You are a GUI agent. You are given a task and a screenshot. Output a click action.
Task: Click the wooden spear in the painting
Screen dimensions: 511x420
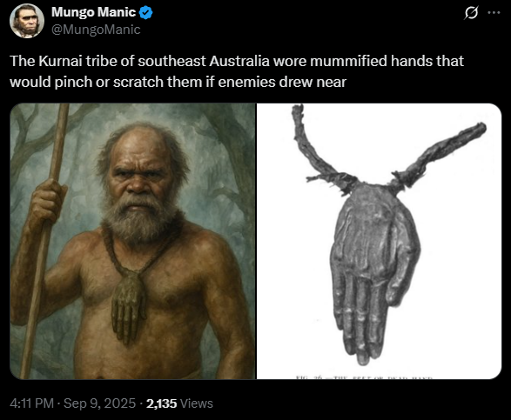[x=44, y=241]
